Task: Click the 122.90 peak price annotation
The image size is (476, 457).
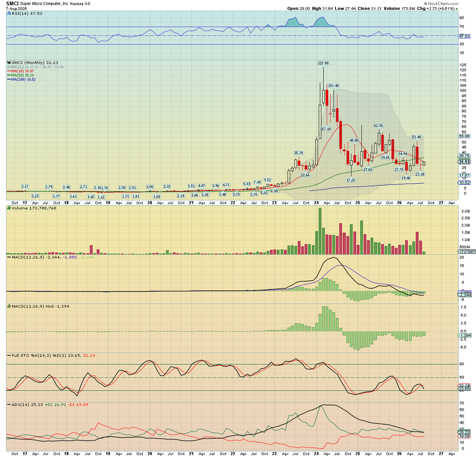Action: pos(323,63)
